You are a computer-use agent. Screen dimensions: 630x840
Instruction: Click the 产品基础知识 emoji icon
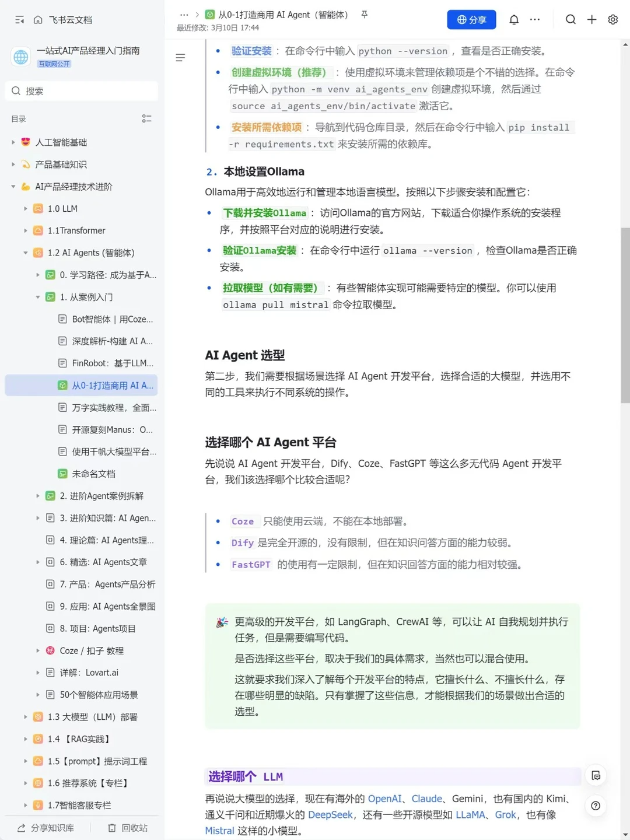tap(26, 164)
